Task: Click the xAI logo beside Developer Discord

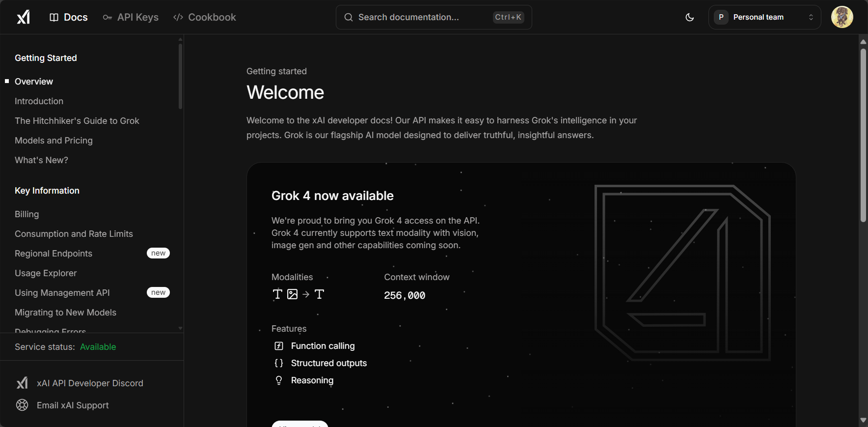Action: pyautogui.click(x=22, y=383)
